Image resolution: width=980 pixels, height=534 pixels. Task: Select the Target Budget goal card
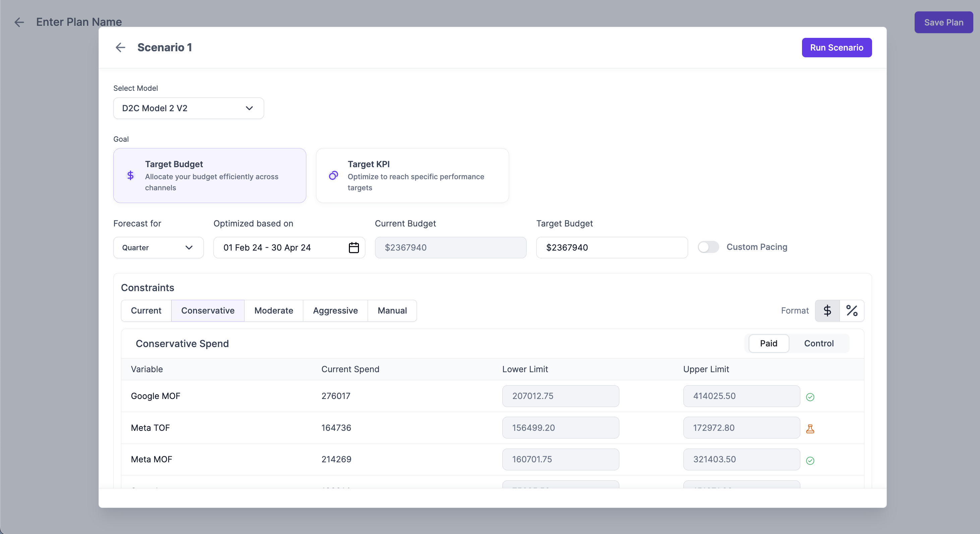tap(209, 175)
